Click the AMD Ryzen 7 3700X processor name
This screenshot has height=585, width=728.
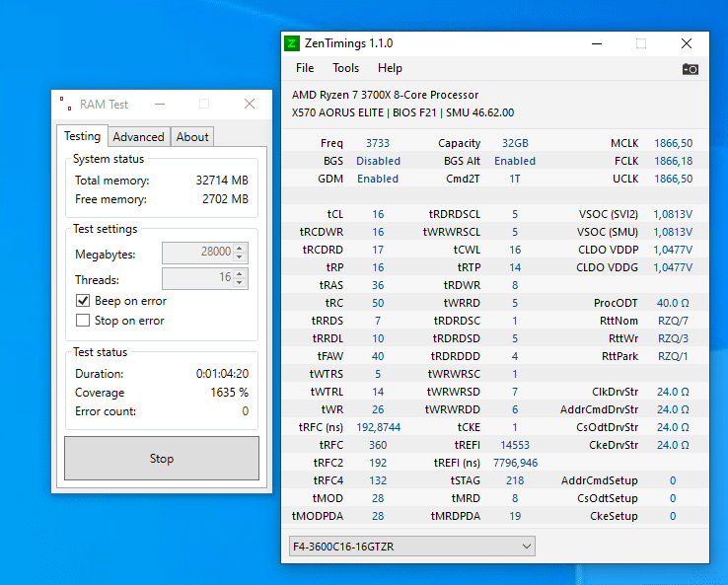[x=385, y=95]
